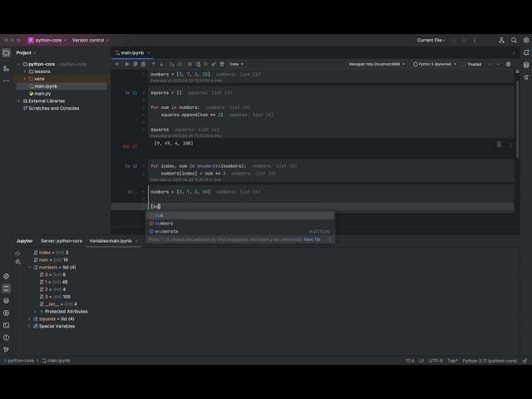Open the Problems tool window icon
The width and height of the screenshot is (532, 399).
(x=6, y=337)
